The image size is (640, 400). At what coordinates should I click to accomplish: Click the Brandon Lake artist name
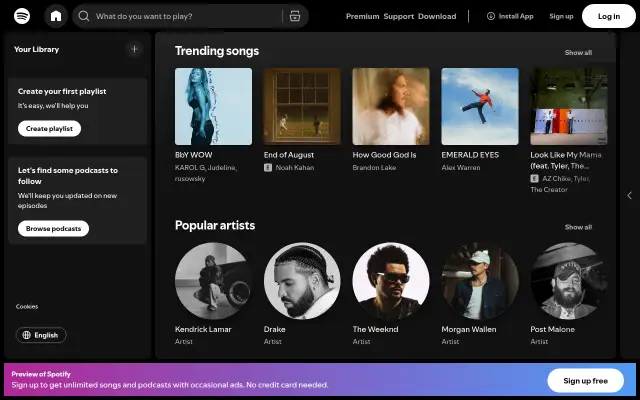click(374, 167)
